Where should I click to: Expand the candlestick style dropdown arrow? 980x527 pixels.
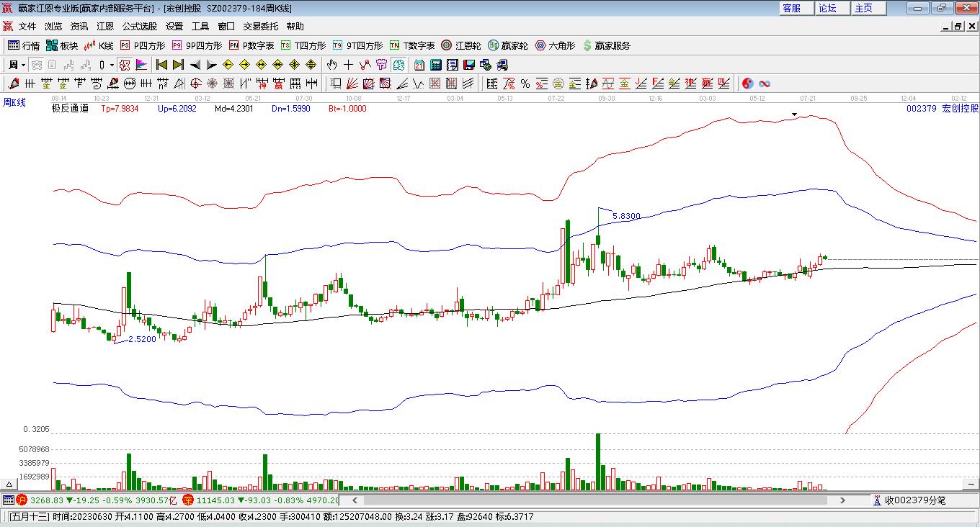click(x=112, y=65)
